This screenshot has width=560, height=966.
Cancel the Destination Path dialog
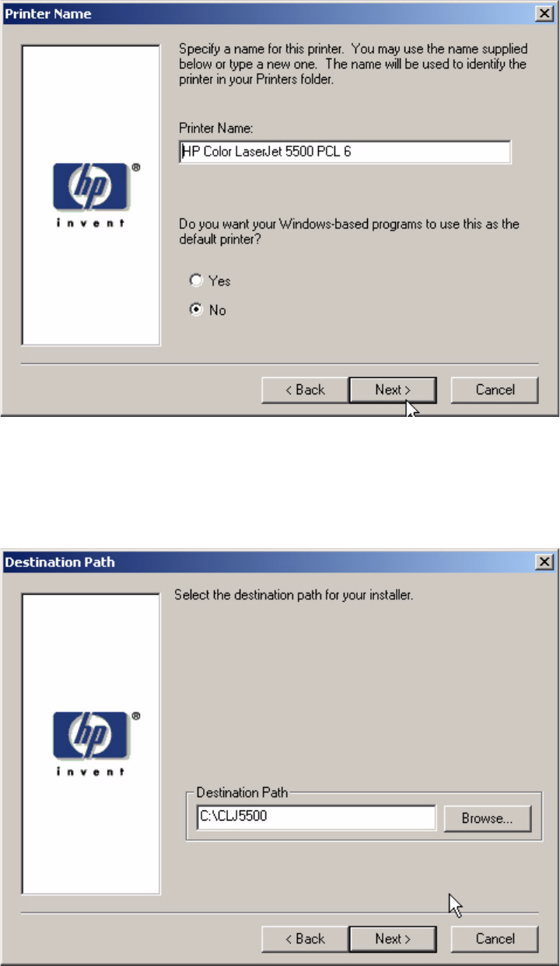click(495, 939)
